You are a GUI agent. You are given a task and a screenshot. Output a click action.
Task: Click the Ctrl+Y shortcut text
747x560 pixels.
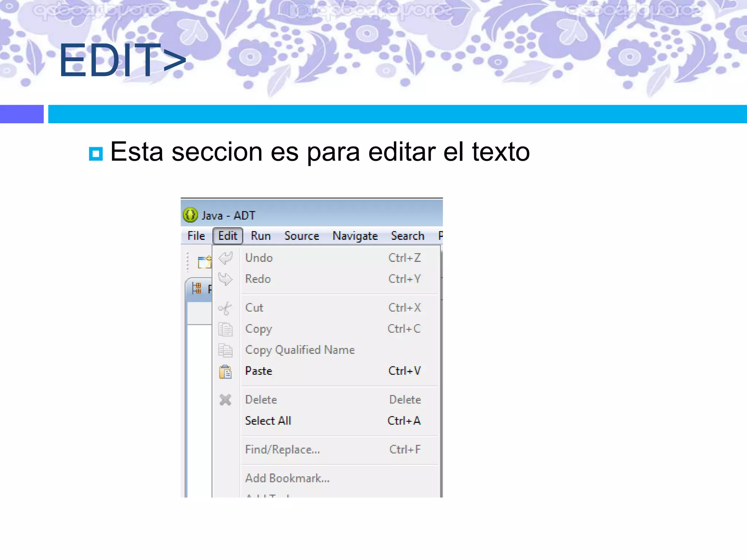point(405,279)
